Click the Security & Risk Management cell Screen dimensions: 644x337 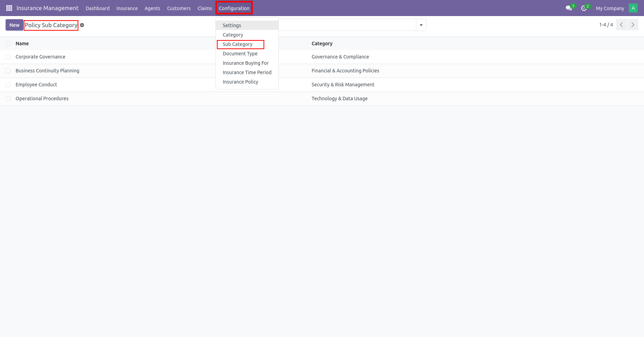[343, 85]
